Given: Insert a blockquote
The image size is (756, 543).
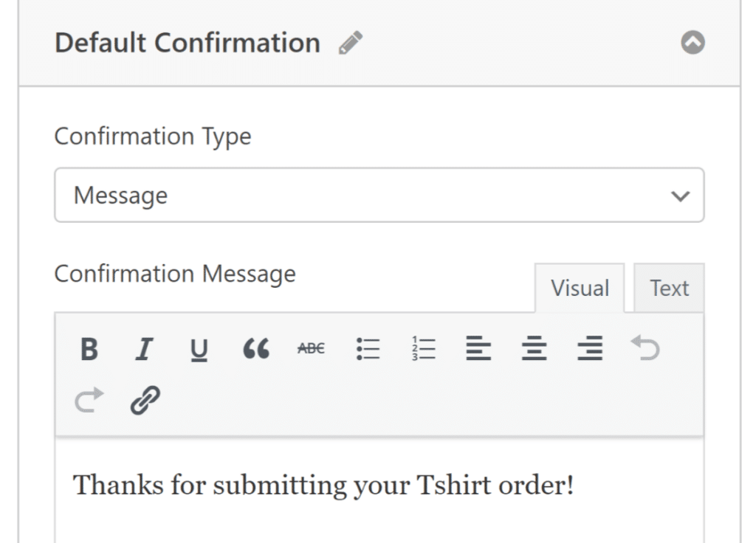Looking at the screenshot, I should [x=255, y=349].
